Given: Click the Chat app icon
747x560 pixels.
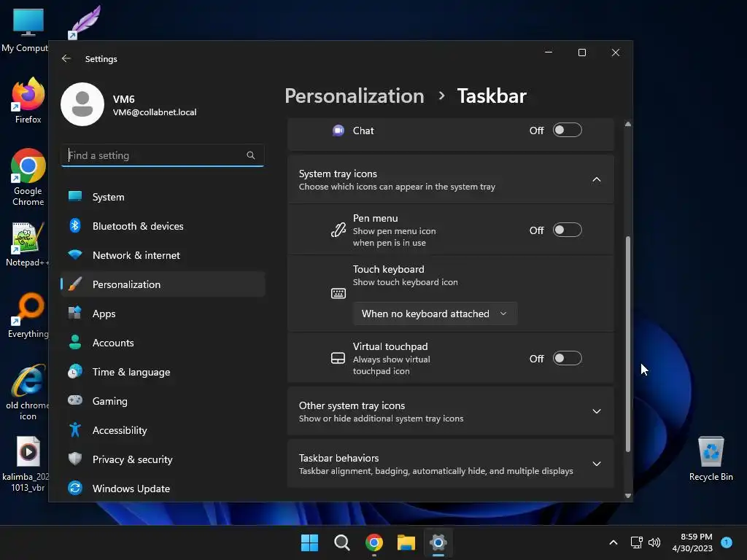Looking at the screenshot, I should pos(338,131).
